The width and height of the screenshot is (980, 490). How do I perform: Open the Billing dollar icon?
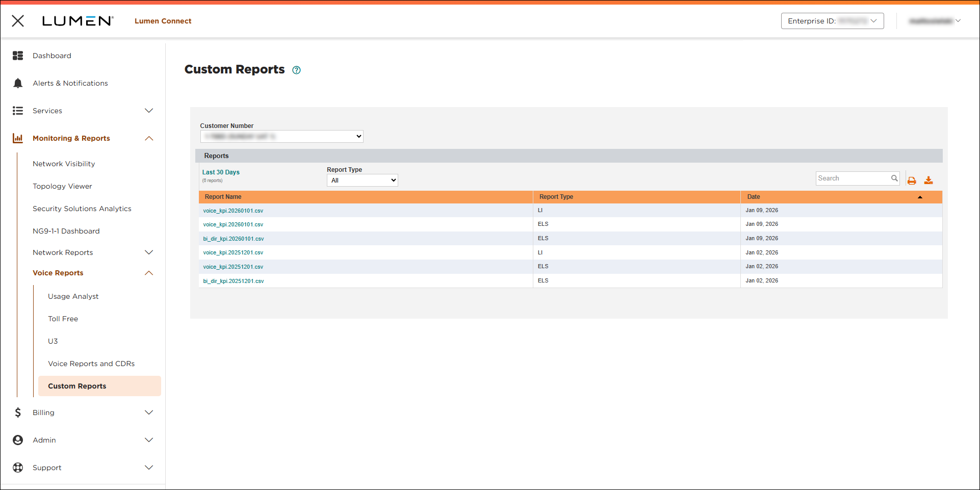[18, 412]
